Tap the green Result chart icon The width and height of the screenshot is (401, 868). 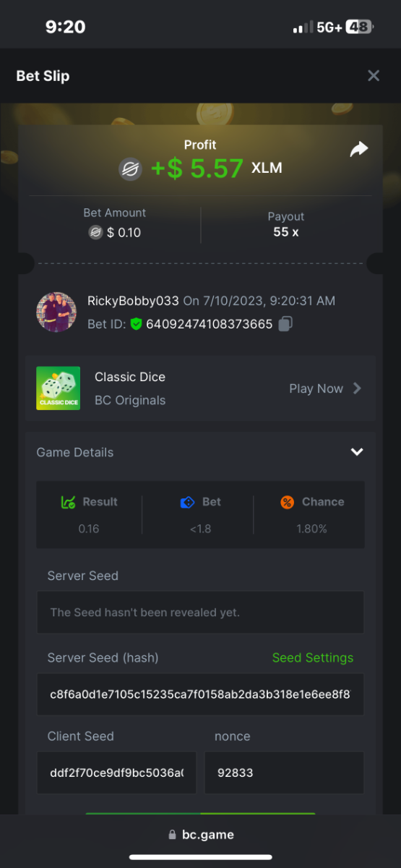coord(69,502)
